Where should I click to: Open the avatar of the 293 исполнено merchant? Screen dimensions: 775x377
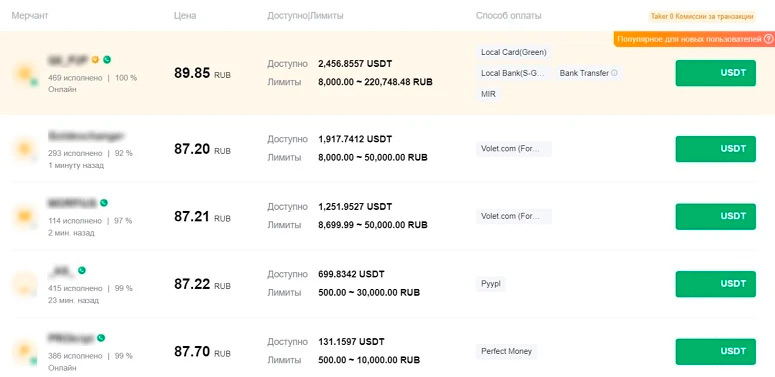pos(25,149)
